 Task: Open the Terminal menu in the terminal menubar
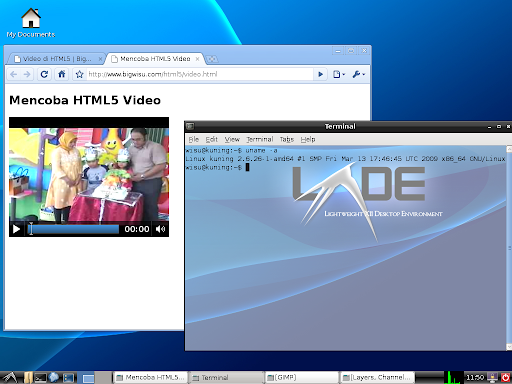coord(260,139)
